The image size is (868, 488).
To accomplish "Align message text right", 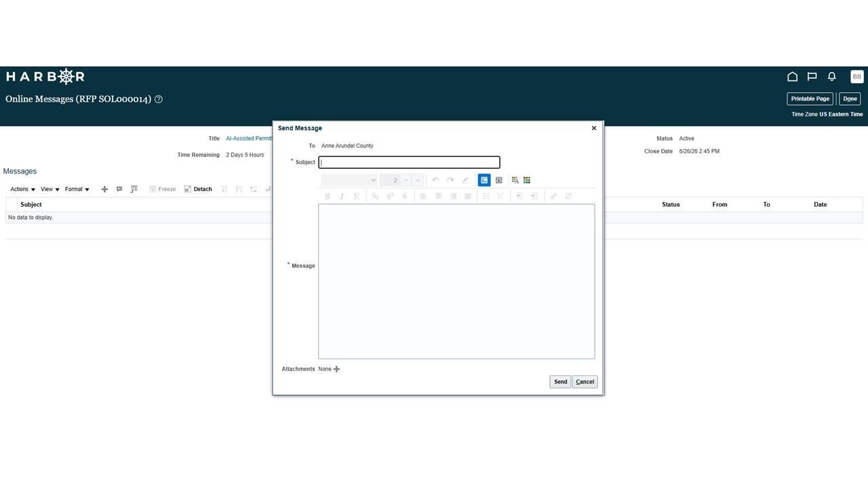I will point(453,196).
